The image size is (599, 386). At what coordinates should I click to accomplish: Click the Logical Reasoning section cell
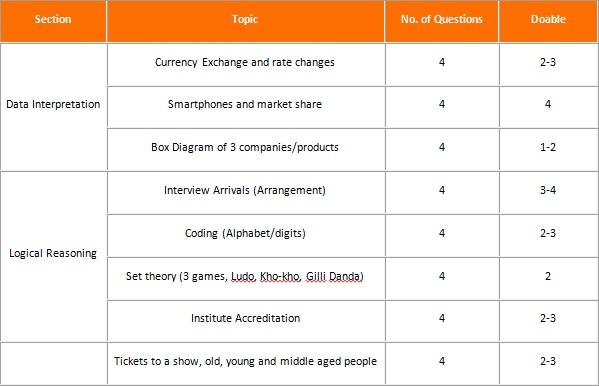(53, 256)
